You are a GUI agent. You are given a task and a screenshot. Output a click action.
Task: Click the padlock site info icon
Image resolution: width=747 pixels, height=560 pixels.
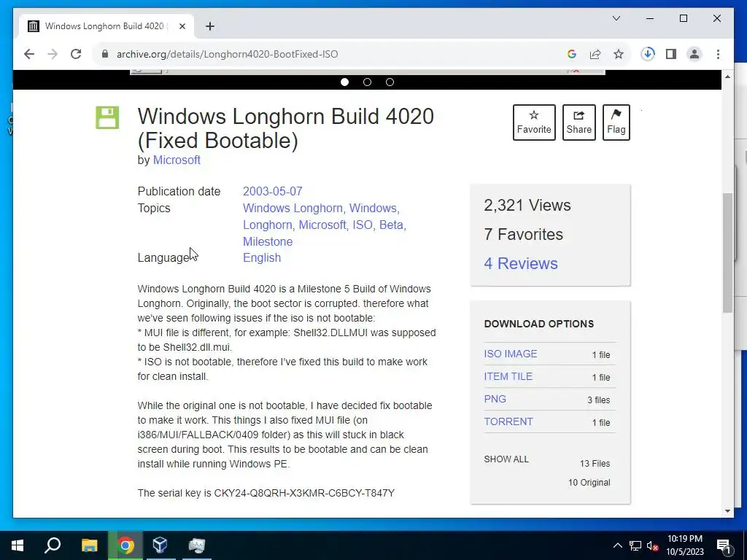pos(105,54)
